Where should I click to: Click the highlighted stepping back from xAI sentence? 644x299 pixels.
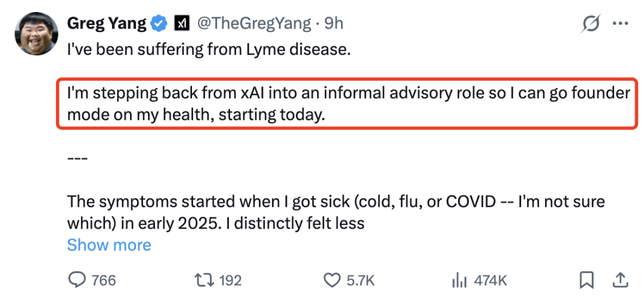click(x=348, y=104)
